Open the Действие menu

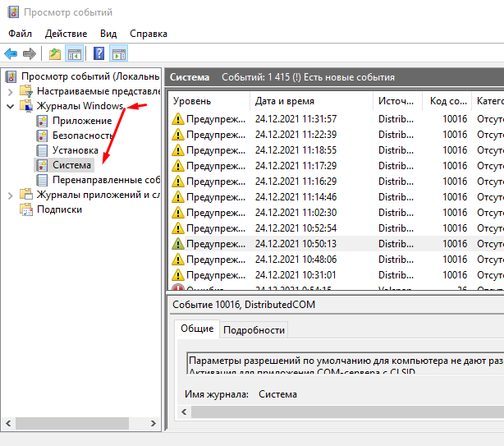pyautogui.click(x=66, y=34)
